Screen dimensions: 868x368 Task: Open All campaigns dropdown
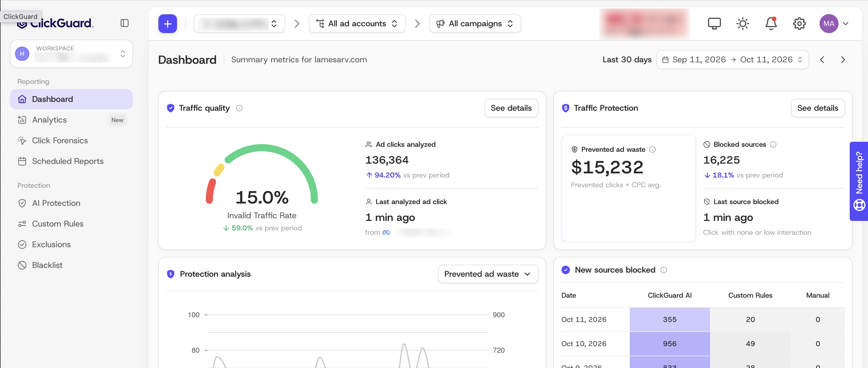coord(475,24)
